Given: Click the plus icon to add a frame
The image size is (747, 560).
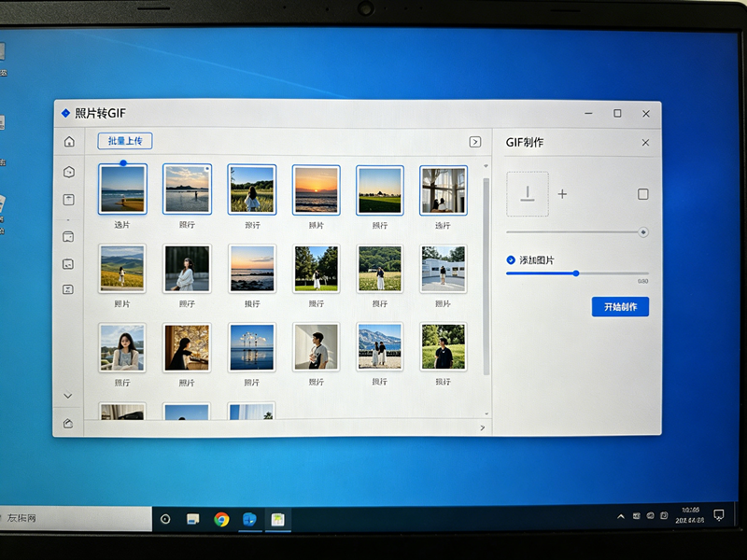Looking at the screenshot, I should (562, 194).
